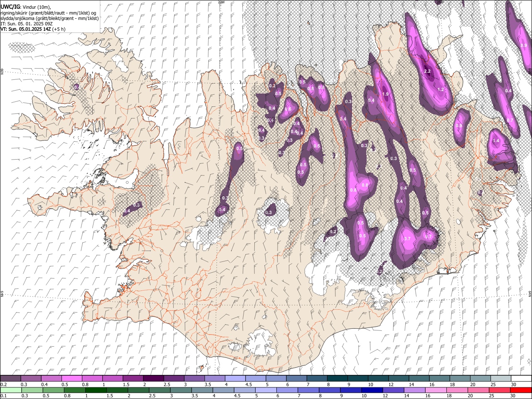
Task: Click the 20W longitude label
Action: pos(221,2)
